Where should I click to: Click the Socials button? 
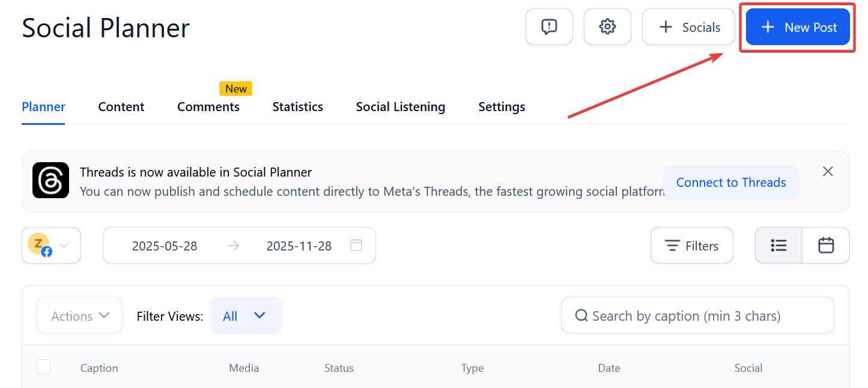pyautogui.click(x=688, y=27)
